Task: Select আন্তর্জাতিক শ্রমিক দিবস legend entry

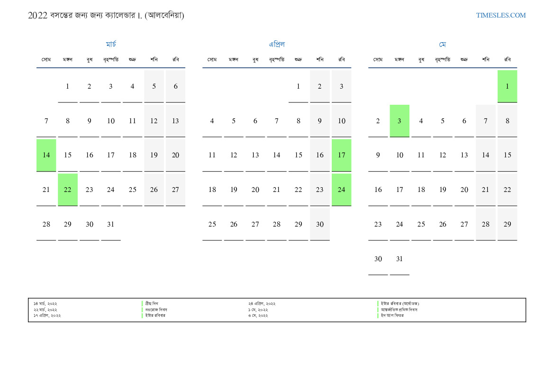Action: click(x=399, y=310)
